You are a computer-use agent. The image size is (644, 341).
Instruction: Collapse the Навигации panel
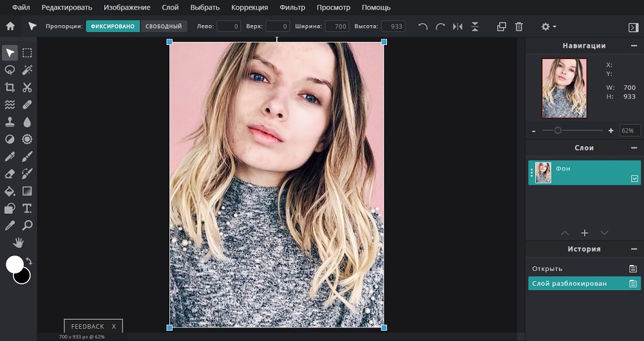(634, 46)
